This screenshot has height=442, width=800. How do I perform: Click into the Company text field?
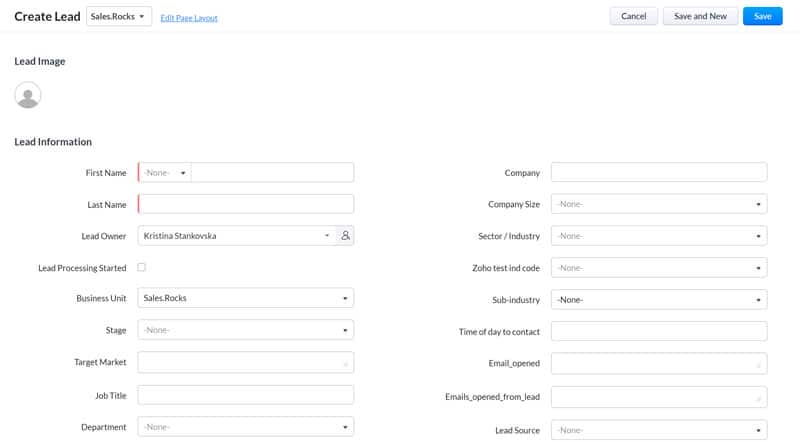click(x=659, y=173)
